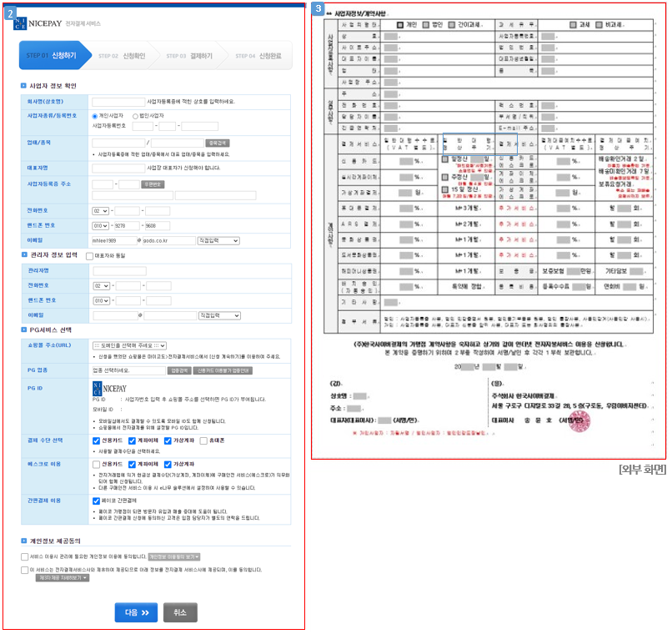Click the STEP 03 결제하기 step tab
The width and height of the screenshot is (672, 634).
coord(189,56)
